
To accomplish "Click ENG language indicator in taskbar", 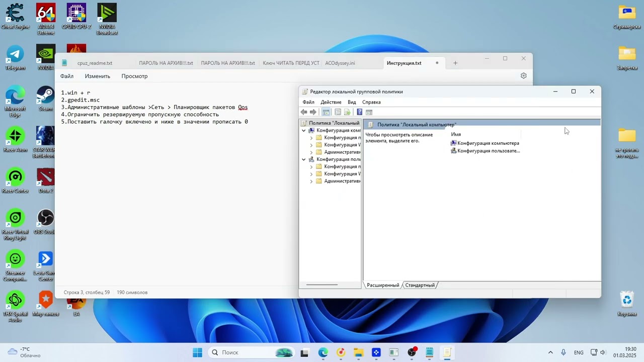I will [x=579, y=352].
